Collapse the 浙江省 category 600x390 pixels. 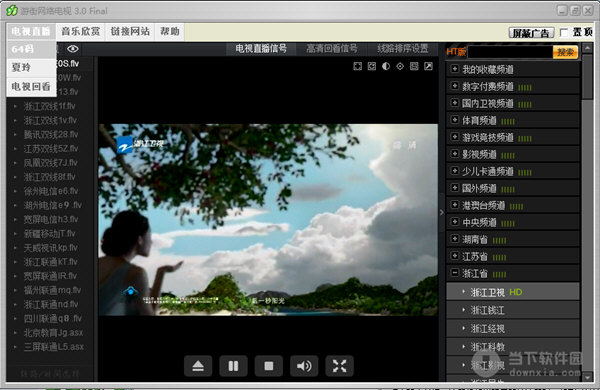point(513,273)
